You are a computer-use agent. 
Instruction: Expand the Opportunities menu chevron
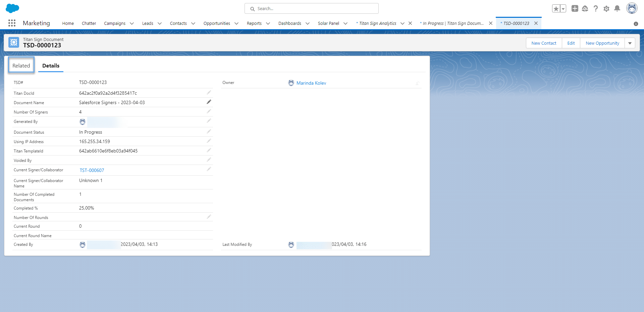(236, 24)
